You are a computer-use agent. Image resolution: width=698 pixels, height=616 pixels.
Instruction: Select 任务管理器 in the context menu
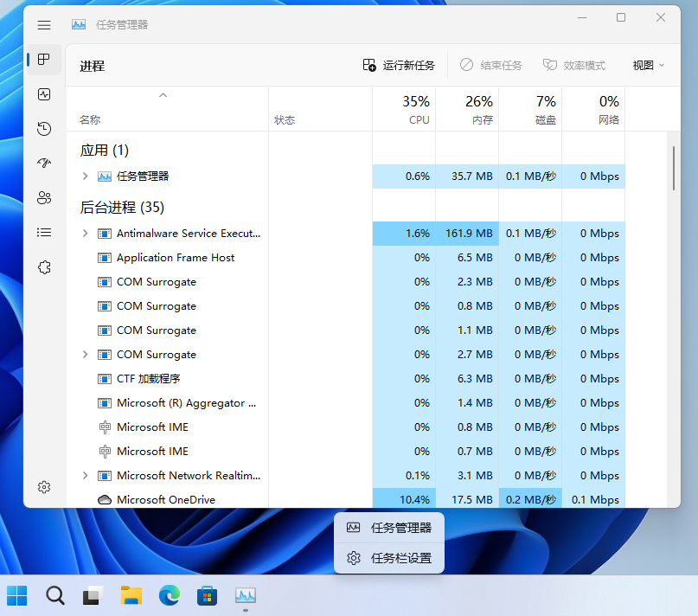click(x=390, y=528)
